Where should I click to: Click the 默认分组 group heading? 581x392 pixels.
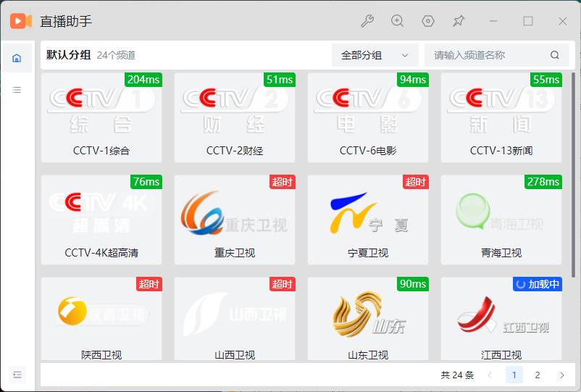click(x=69, y=55)
